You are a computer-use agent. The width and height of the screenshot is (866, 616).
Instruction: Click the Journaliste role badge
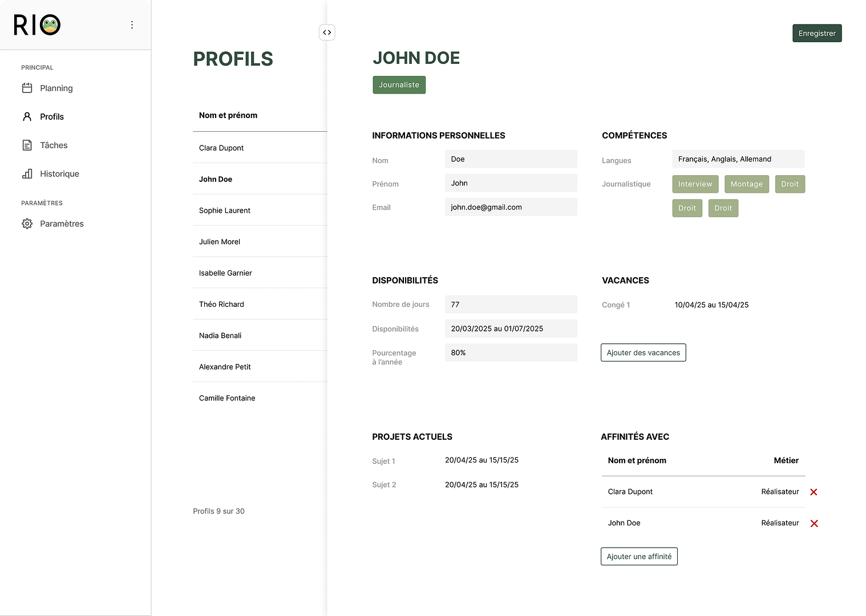[399, 85]
